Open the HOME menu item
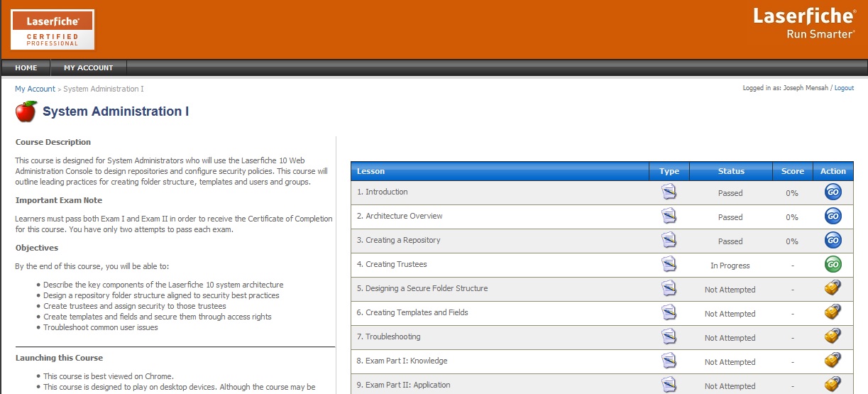The height and width of the screenshot is (394, 868). [x=26, y=68]
